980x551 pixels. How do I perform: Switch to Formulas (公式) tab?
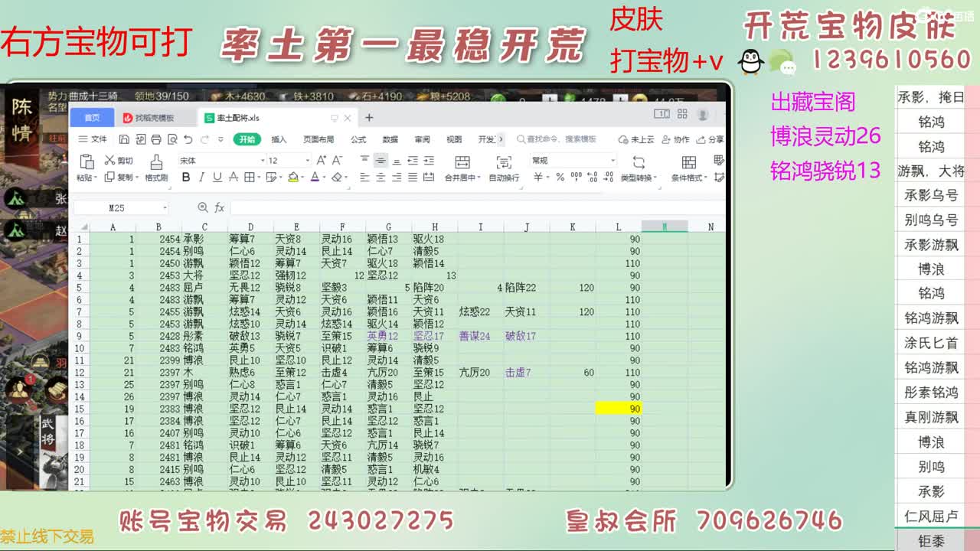coord(358,139)
